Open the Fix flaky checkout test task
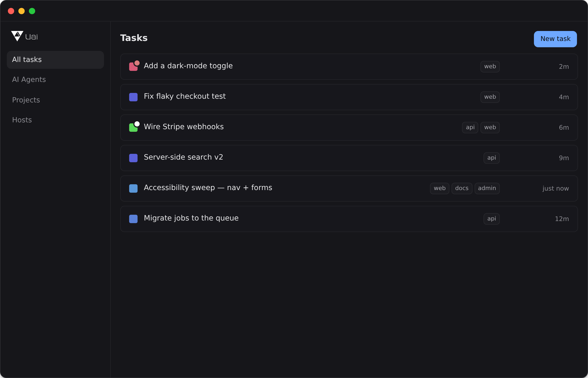 [349, 97]
